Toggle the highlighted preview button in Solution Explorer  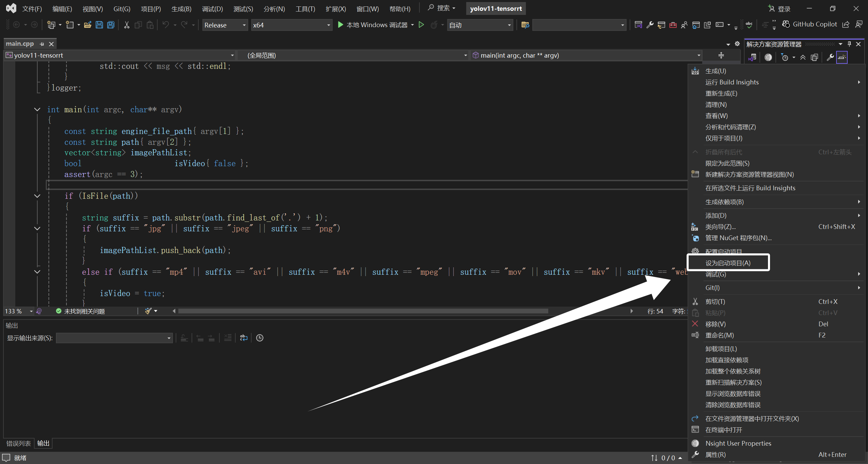pos(842,57)
